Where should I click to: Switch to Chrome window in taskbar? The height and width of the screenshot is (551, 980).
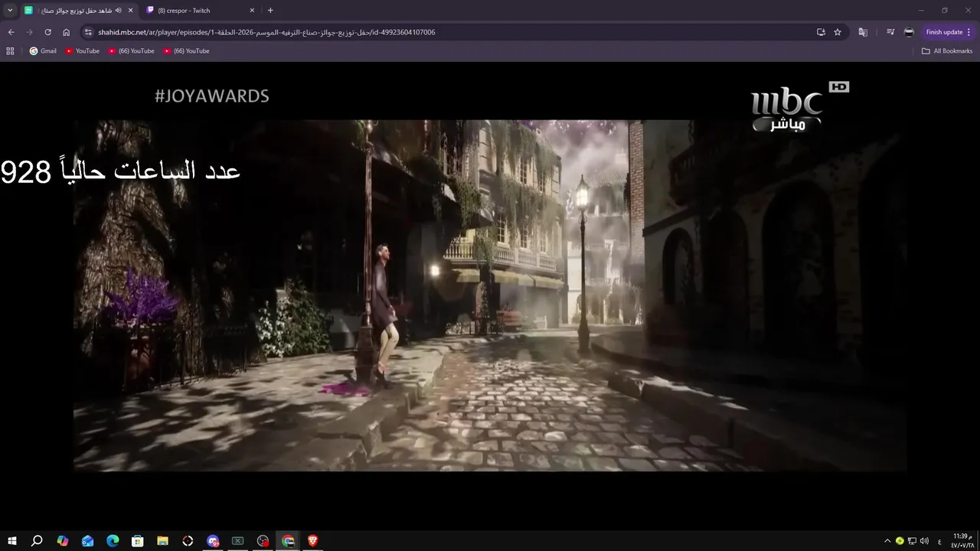pyautogui.click(x=288, y=541)
